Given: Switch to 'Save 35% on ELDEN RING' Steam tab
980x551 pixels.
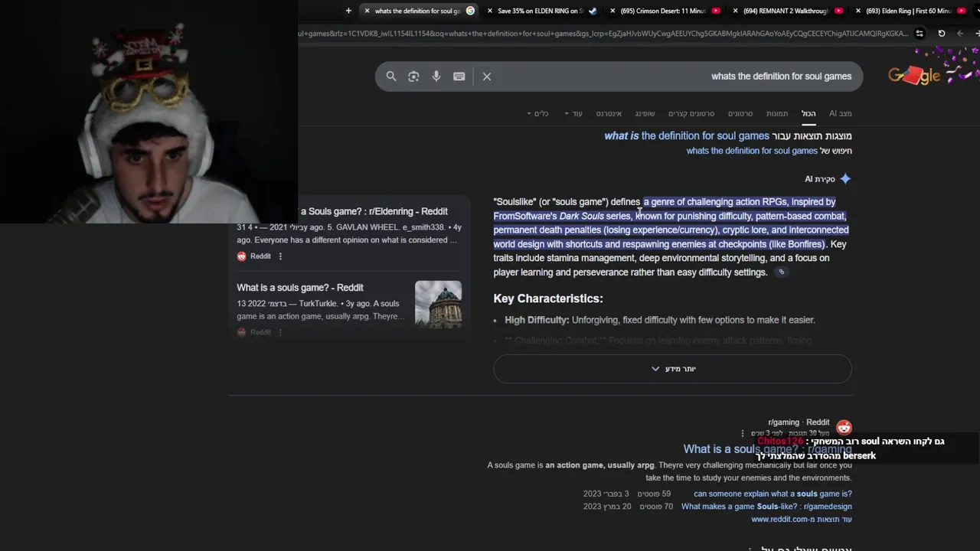Looking at the screenshot, I should [541, 11].
